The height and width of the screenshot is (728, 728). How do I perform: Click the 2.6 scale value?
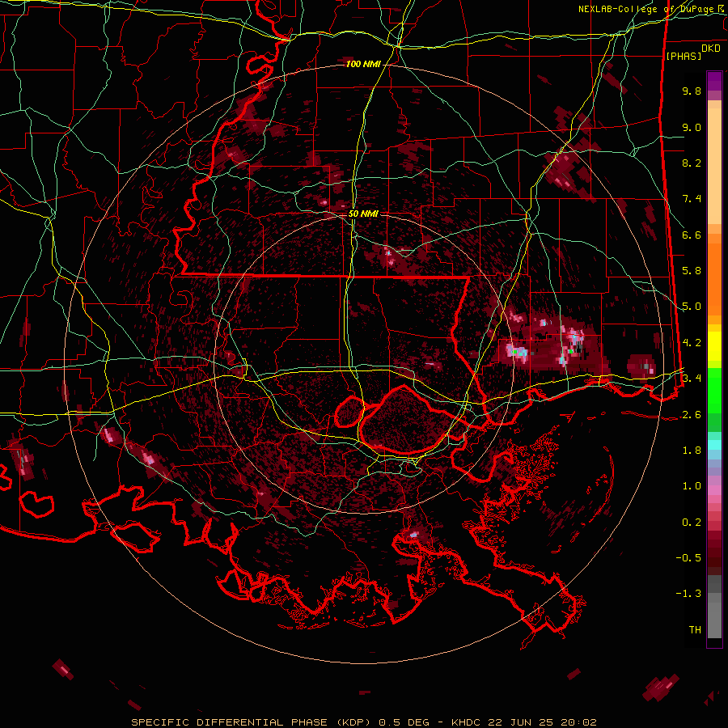coord(692,415)
